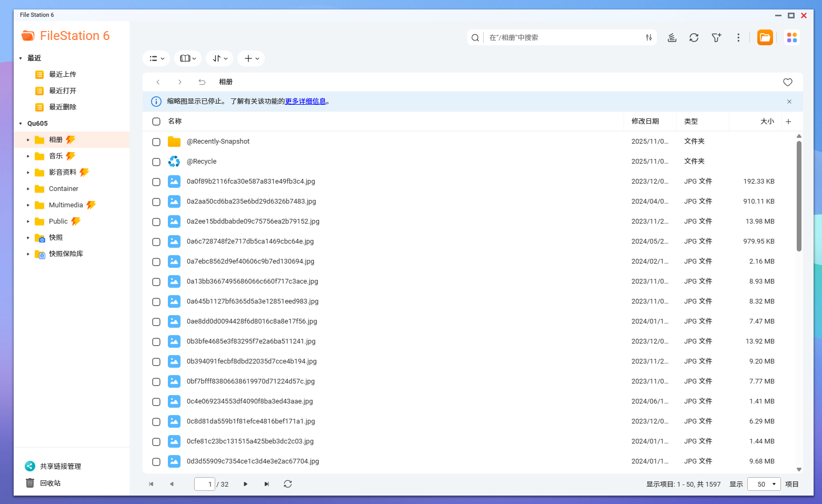Open the smart filter funnel icon
Image resolution: width=822 pixels, height=504 pixels.
click(716, 37)
